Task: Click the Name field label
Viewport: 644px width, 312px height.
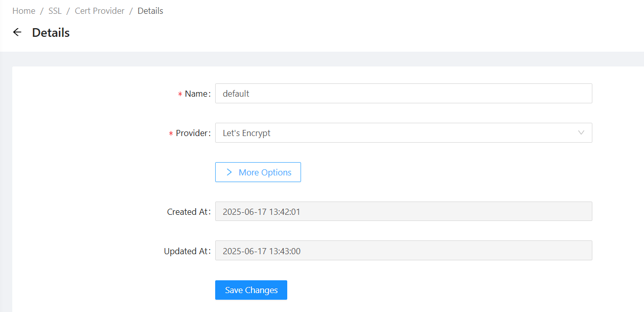Action: click(196, 94)
